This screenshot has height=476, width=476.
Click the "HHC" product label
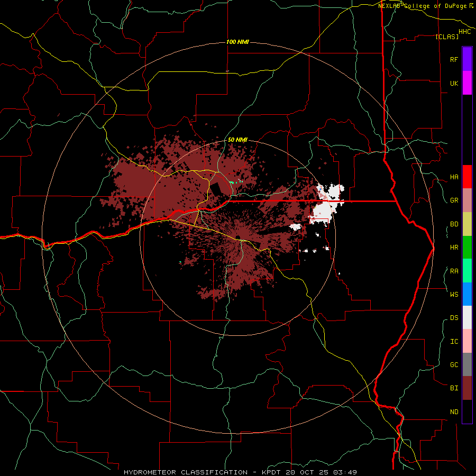click(x=464, y=32)
